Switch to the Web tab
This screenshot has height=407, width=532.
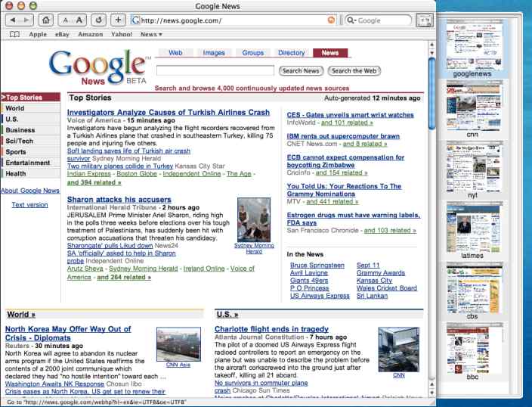[175, 53]
